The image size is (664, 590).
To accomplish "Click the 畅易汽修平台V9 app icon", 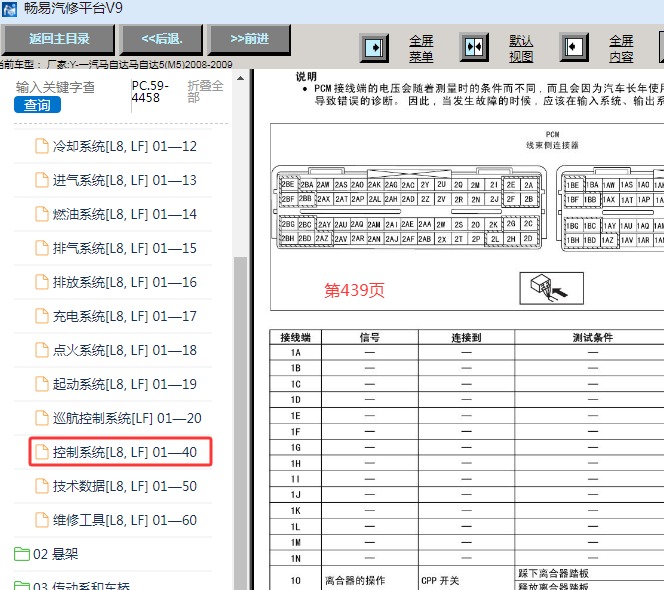I will [9, 9].
